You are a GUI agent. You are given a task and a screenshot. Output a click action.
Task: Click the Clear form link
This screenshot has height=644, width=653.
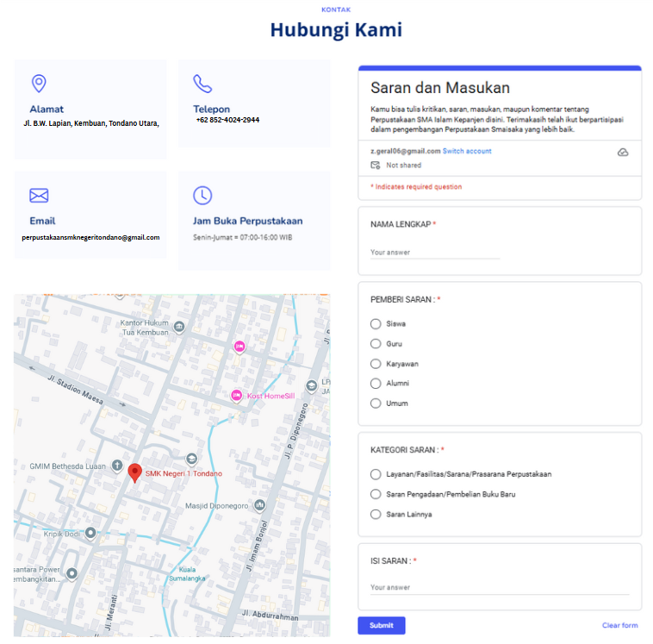point(619,626)
